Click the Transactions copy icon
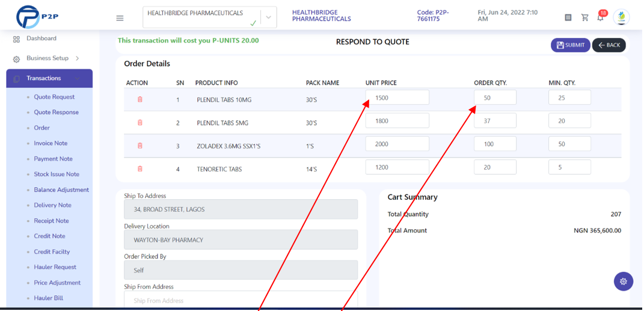This screenshot has height=311, width=644. (16, 79)
